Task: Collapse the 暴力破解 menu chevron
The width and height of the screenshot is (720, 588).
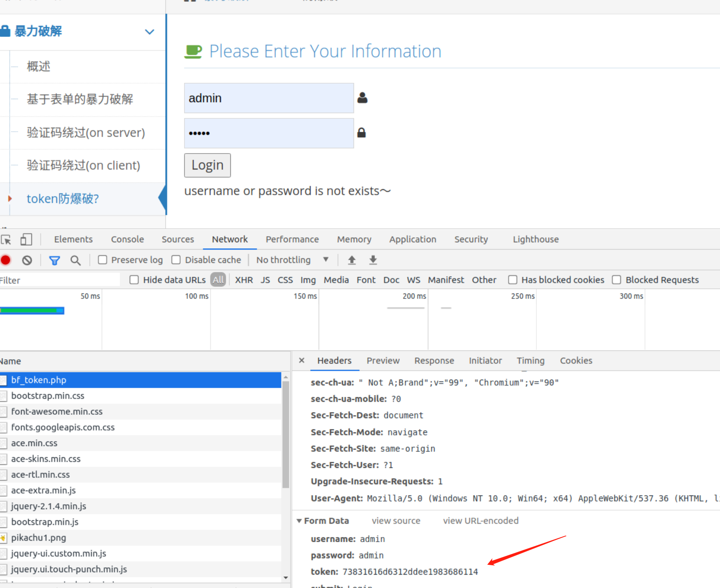Action: coord(149,32)
